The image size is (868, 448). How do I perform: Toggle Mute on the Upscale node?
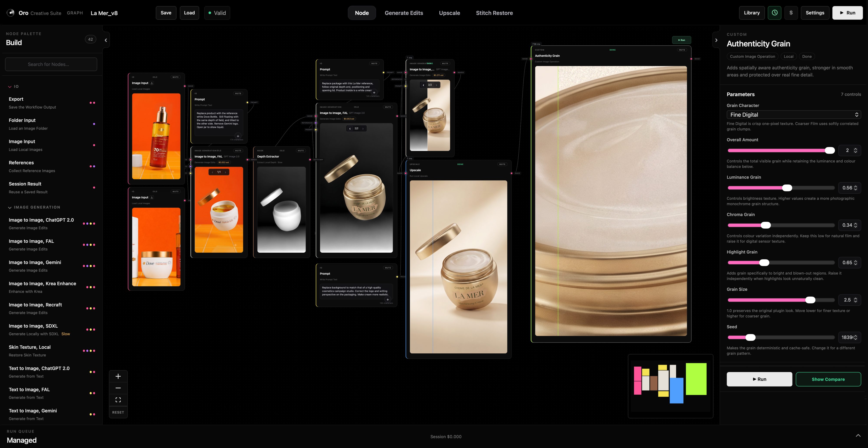(x=502, y=164)
